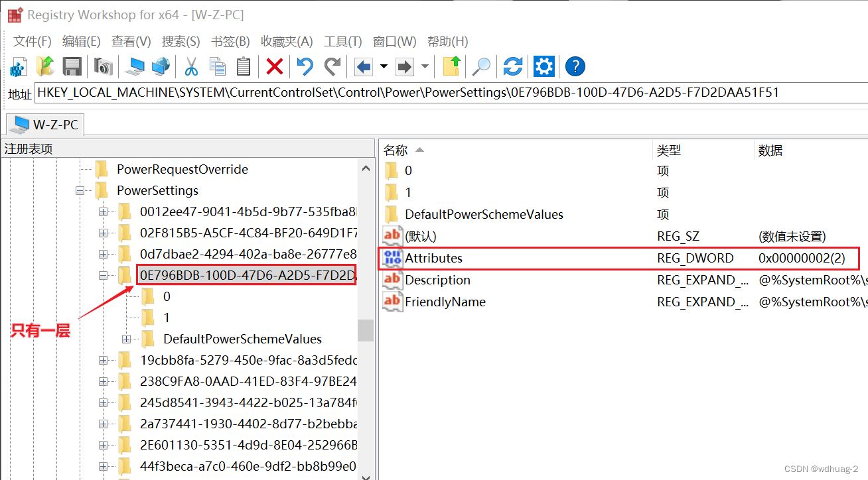The height and width of the screenshot is (480, 868).
Task: Navigate forward with the right arrow
Action: click(404, 66)
